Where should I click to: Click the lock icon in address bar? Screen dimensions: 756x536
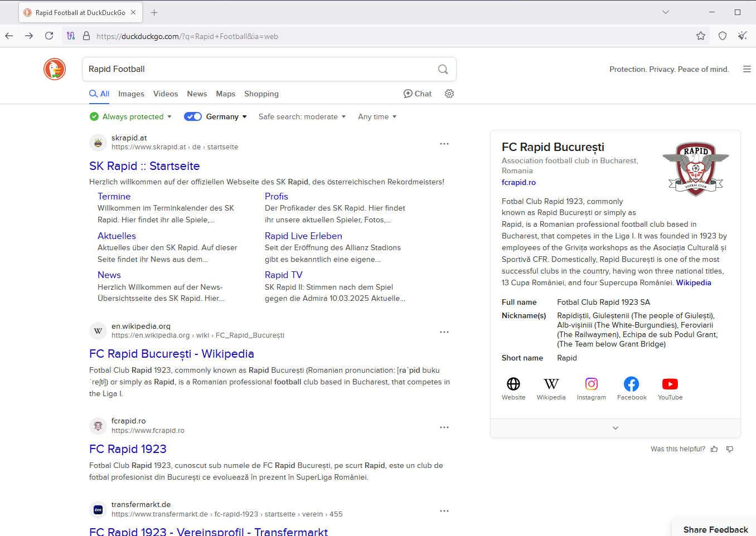(x=86, y=36)
